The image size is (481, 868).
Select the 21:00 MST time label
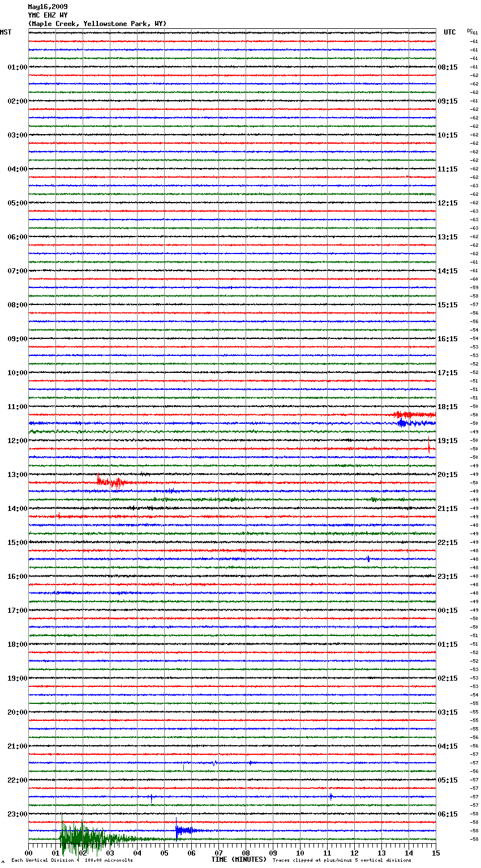(x=18, y=746)
